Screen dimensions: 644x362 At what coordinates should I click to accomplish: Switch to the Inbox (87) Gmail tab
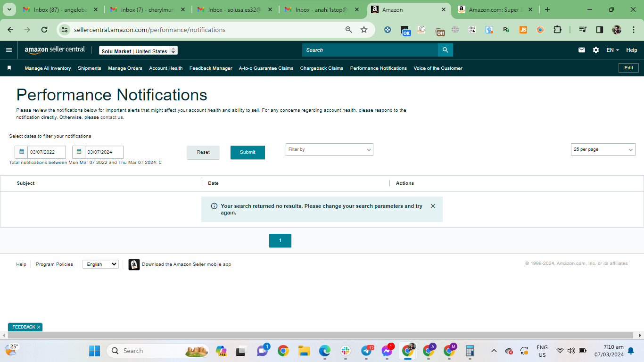(x=61, y=9)
